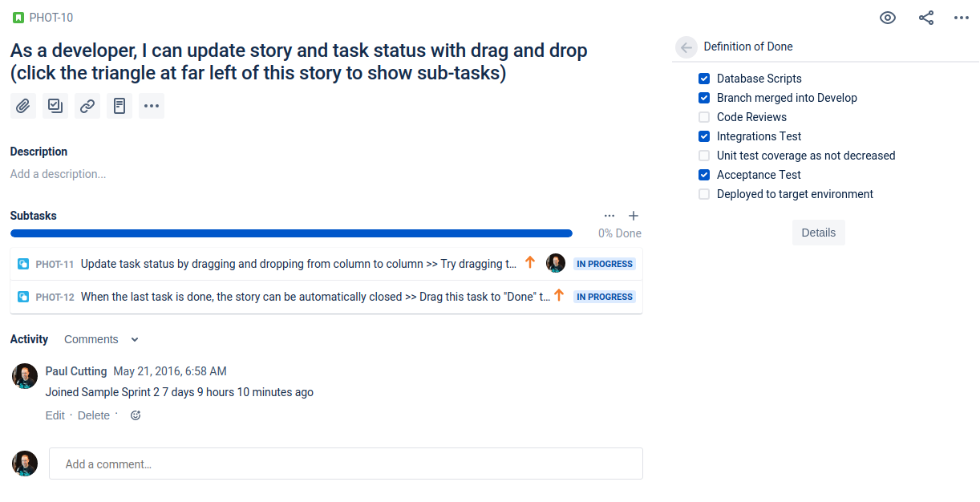Click the attach file paperclip icon
Viewport: 980px width, 502px height.
click(22, 105)
